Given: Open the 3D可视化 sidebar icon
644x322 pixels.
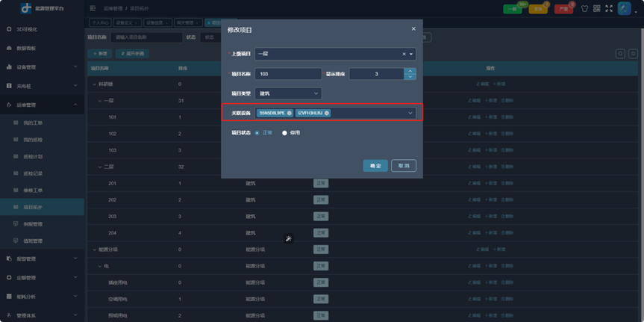Looking at the screenshot, I should pyautogui.click(x=9, y=30).
